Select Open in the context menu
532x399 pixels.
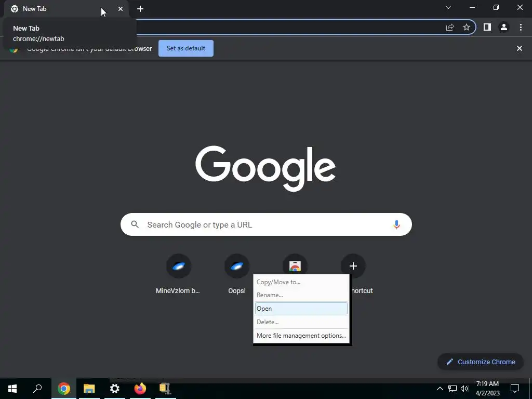point(301,309)
